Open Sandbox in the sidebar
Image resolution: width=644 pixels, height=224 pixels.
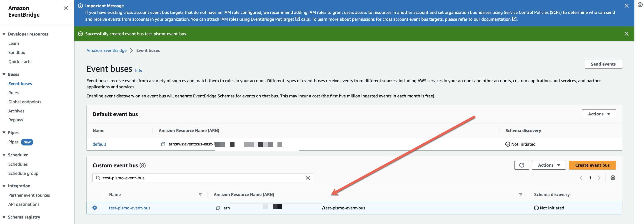pos(17,52)
